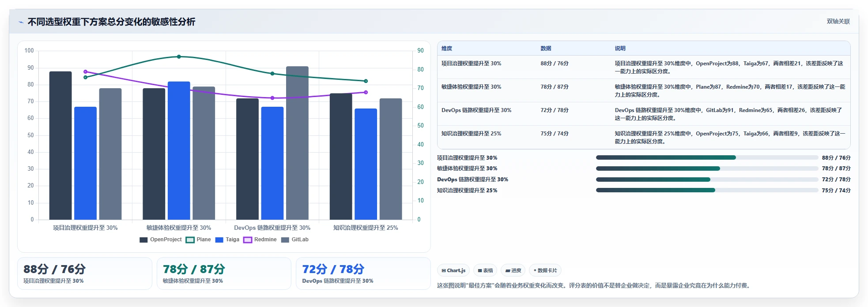
Task: Open the 72分 / 78分 summary card
Action: (363, 273)
